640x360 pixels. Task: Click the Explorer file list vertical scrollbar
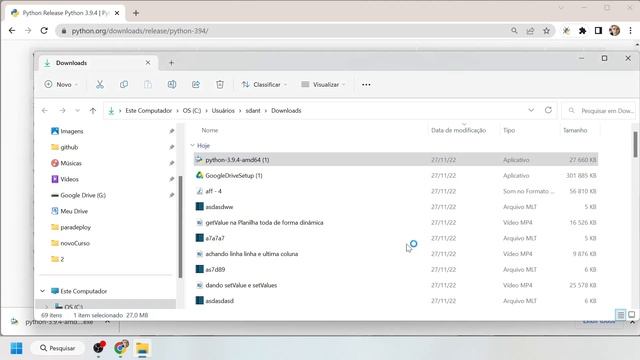(x=635, y=144)
